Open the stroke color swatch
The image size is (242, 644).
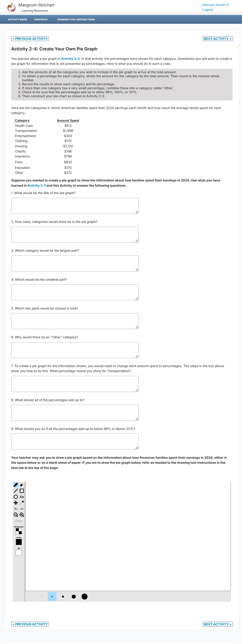(x=19, y=542)
